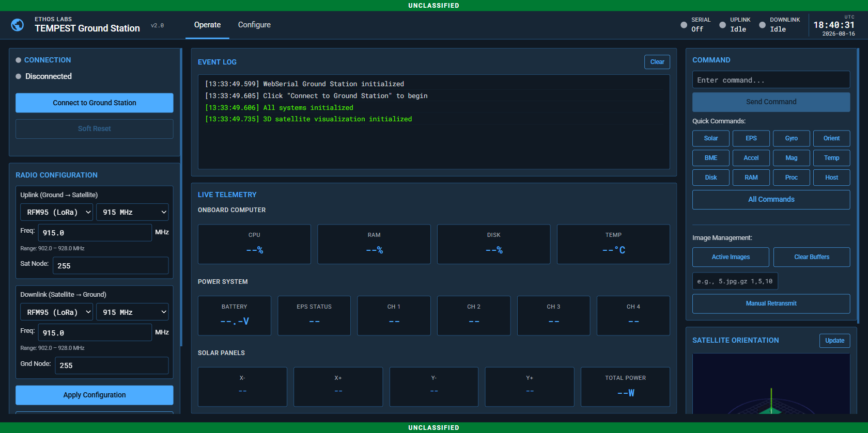The width and height of the screenshot is (868, 433).
Task: Click the CONNECTION header indicator dot
Action: (19, 60)
